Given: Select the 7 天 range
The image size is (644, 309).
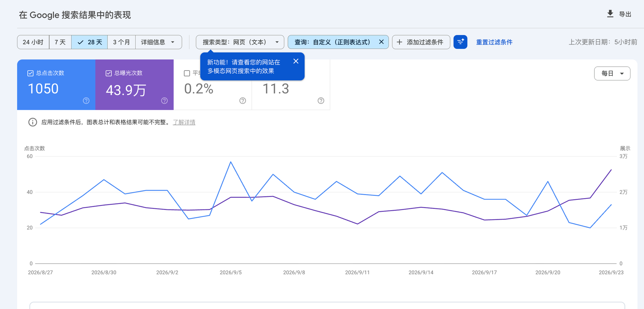Looking at the screenshot, I should click(60, 42).
